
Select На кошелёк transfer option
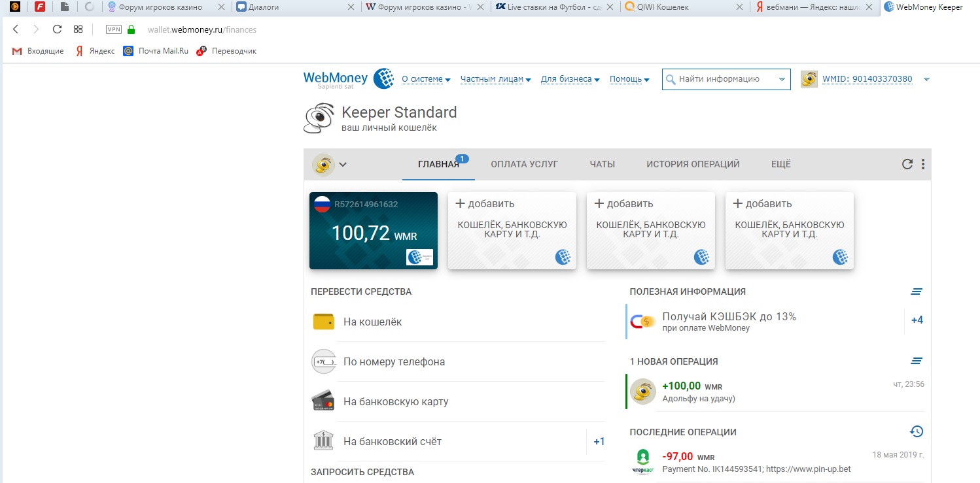coord(459,322)
